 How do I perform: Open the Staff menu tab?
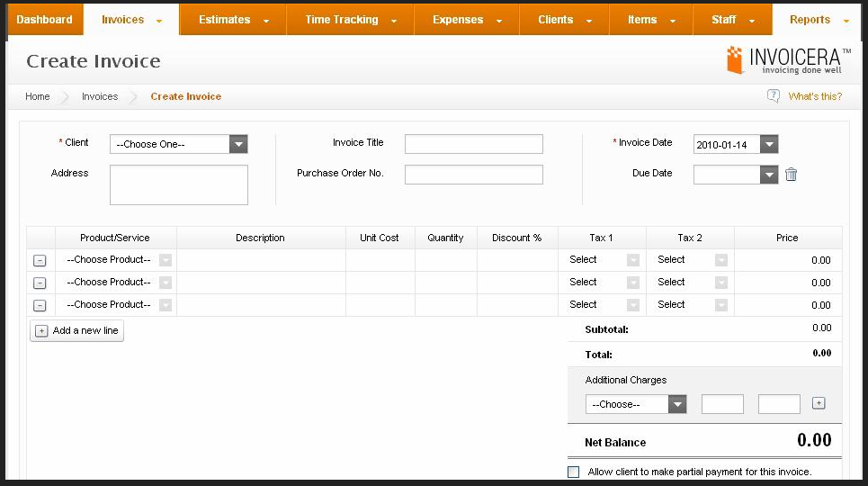[x=732, y=20]
